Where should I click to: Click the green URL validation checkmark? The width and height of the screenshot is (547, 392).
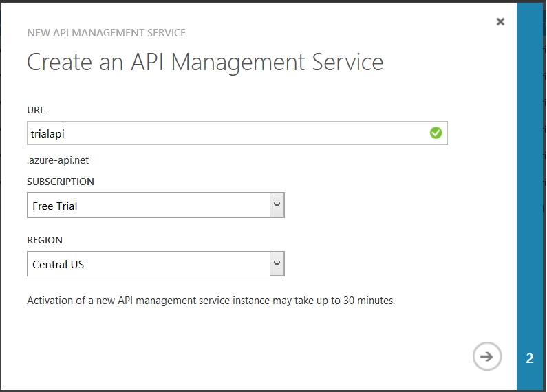pos(436,133)
